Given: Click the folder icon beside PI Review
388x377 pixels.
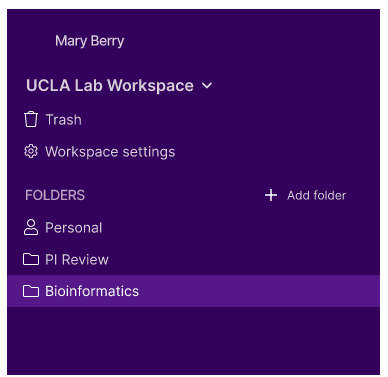Looking at the screenshot, I should pos(31,259).
